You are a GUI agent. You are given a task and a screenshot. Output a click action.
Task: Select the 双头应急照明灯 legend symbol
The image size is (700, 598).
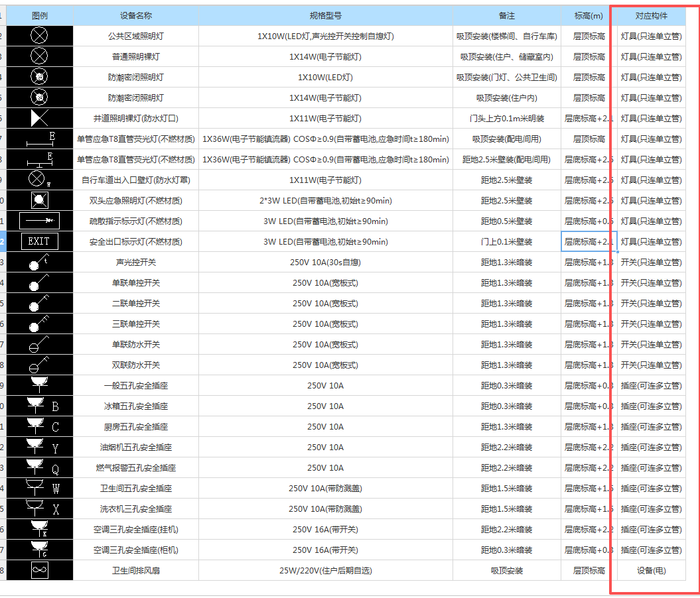[39, 200]
